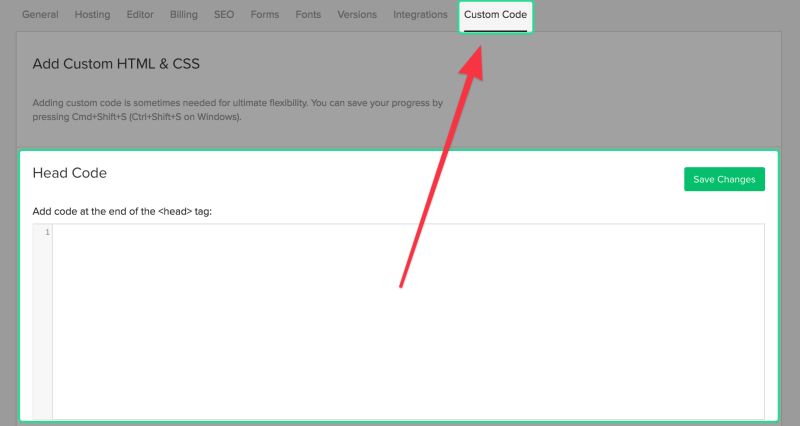Go to the Integrations tab
The image size is (800, 426).
(x=420, y=15)
